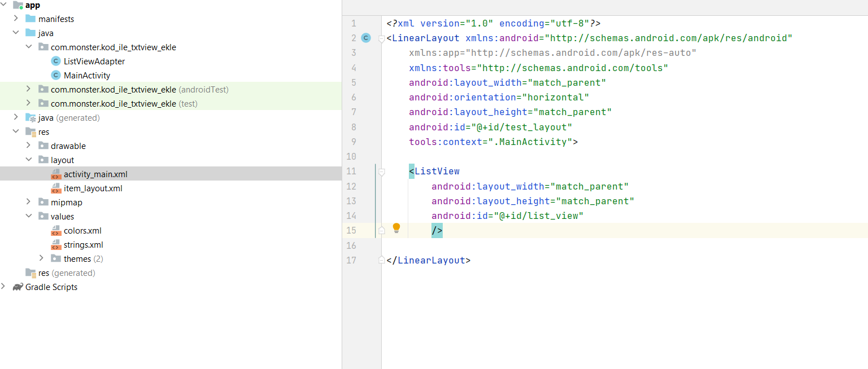
Task: Click the (test) package folder icon
Action: click(x=43, y=103)
